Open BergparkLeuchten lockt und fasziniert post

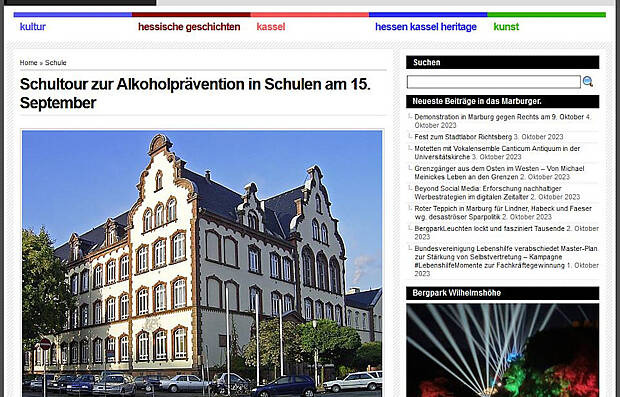490,229
